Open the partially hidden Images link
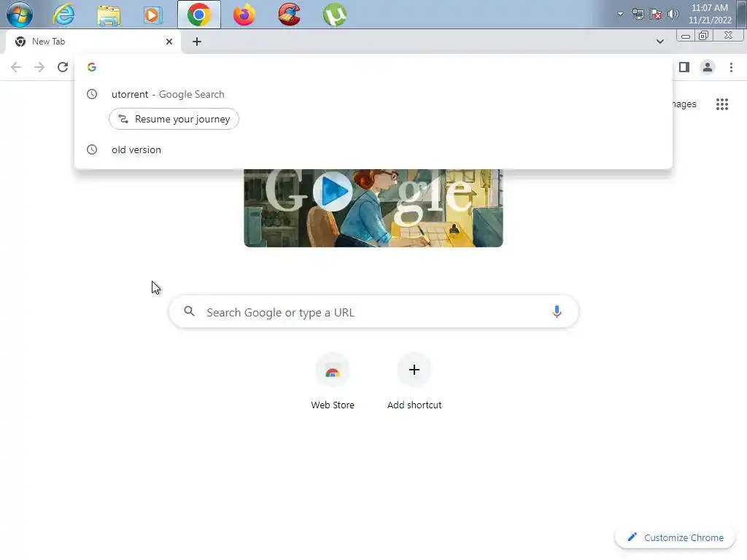Viewport: 747px width, 560px height. (684, 104)
